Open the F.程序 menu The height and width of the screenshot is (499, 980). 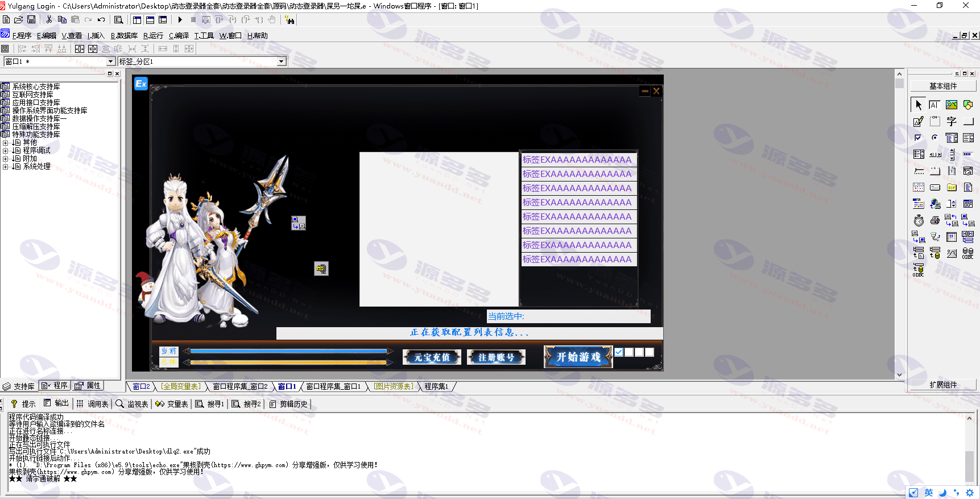(22, 36)
